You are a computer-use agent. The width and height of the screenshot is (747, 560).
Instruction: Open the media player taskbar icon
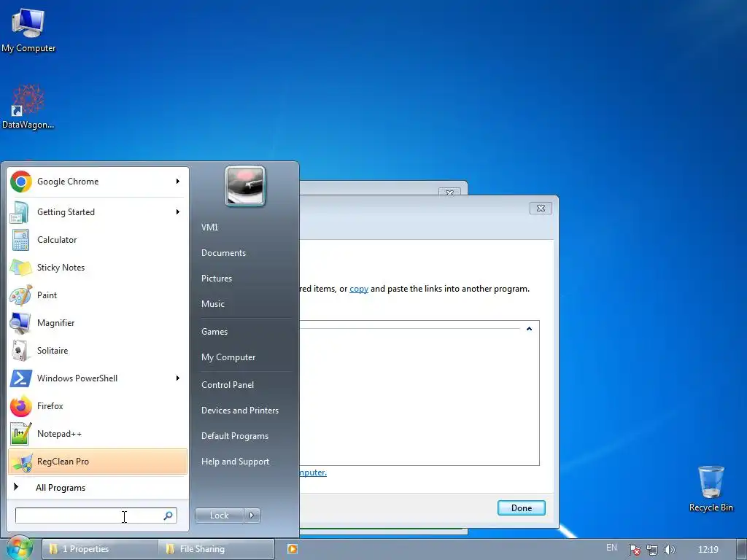(293, 549)
